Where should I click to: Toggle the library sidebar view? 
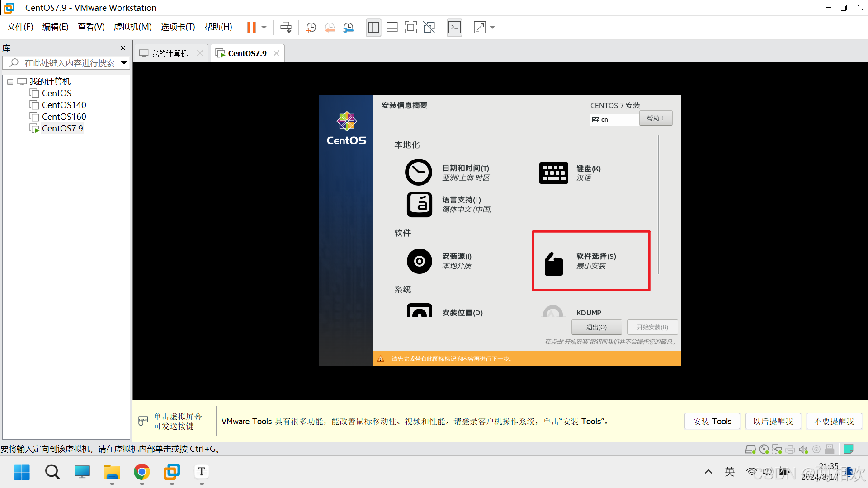[x=373, y=28]
